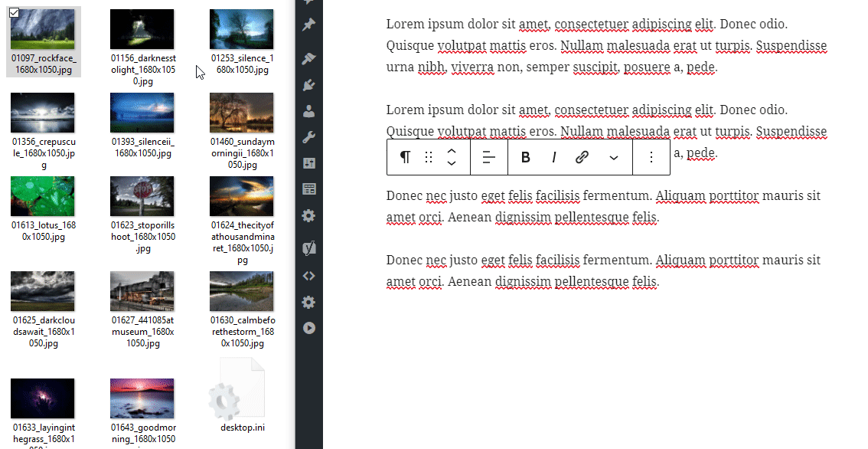Open the Users person icon menu
Image resolution: width=868 pixels, height=449 pixels.
[x=309, y=111]
